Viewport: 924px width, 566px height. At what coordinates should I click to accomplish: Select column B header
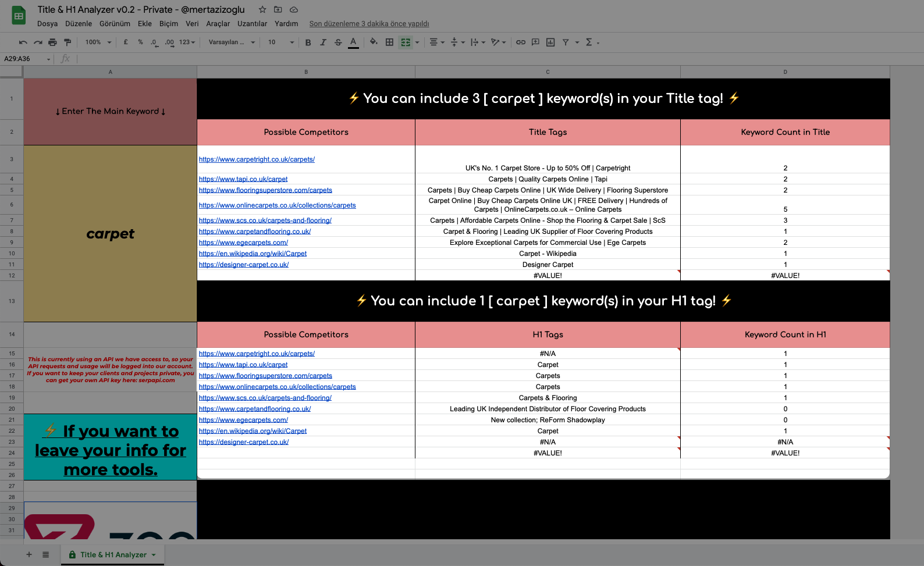[x=306, y=72]
